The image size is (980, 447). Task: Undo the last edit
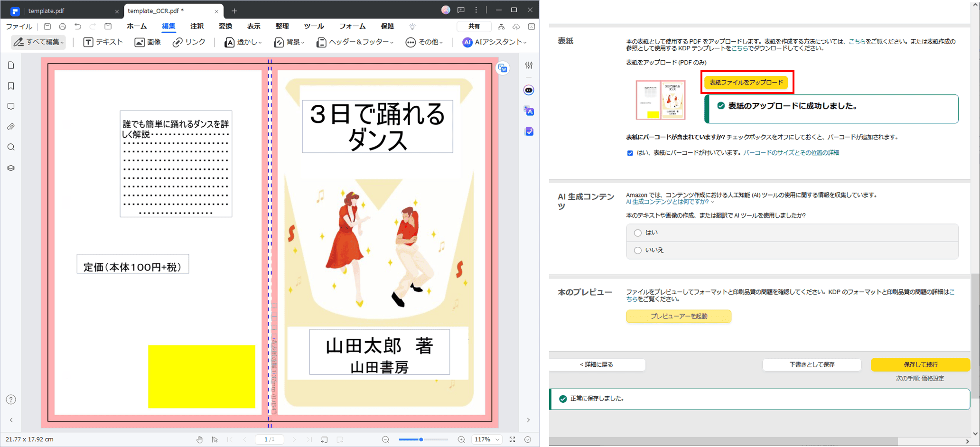[x=78, y=27]
